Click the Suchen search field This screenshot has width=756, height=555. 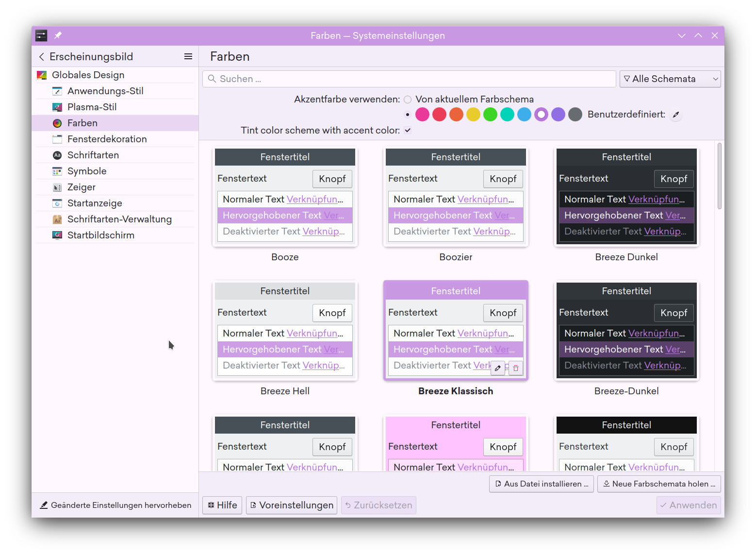[409, 79]
